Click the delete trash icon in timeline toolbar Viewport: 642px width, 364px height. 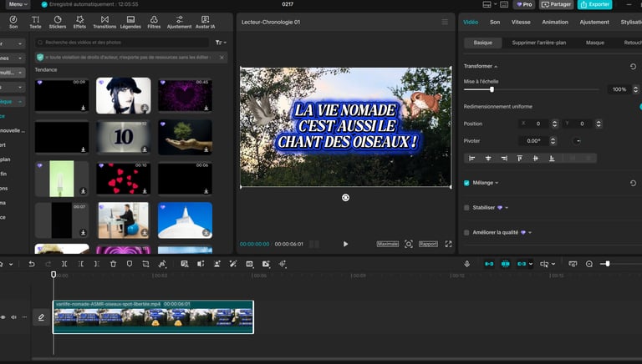click(x=114, y=264)
